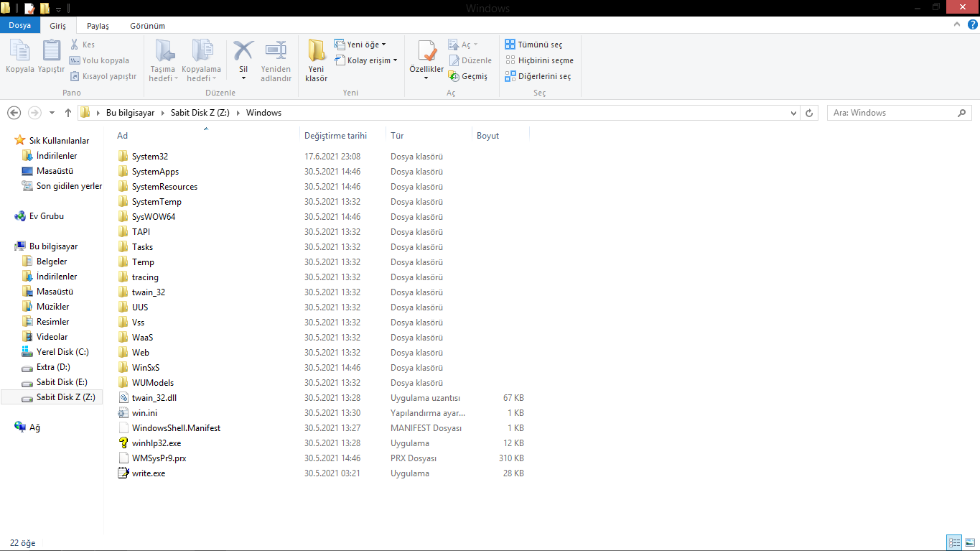Select the WindowsShell.Manifest file icon
Image resolution: width=980 pixels, height=551 pixels.
click(x=123, y=427)
